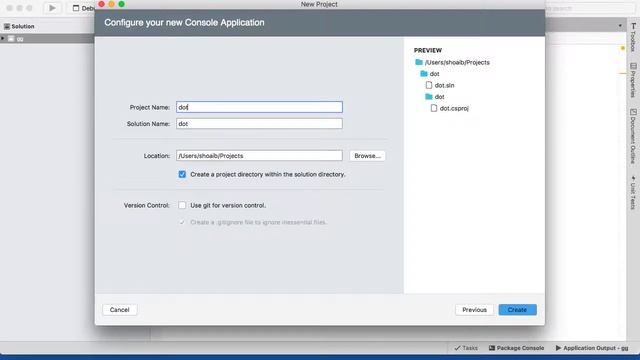Click the dot.csproj file icon
The height and width of the screenshot is (360, 640).
(433, 108)
